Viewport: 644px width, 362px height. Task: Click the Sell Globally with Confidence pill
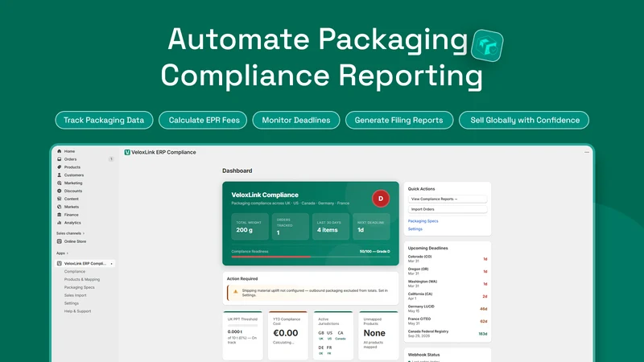[x=524, y=120]
